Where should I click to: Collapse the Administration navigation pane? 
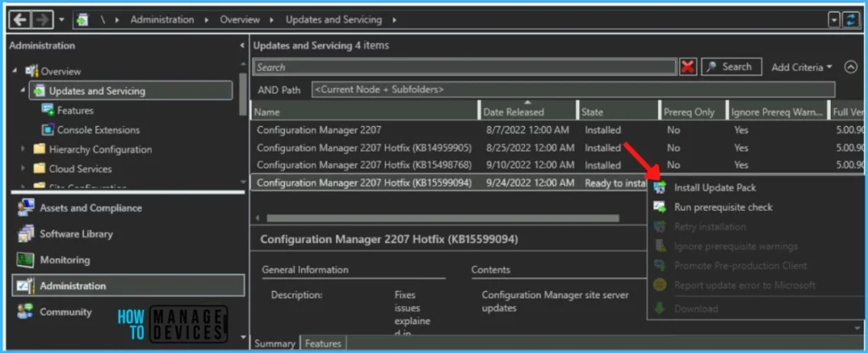click(242, 46)
